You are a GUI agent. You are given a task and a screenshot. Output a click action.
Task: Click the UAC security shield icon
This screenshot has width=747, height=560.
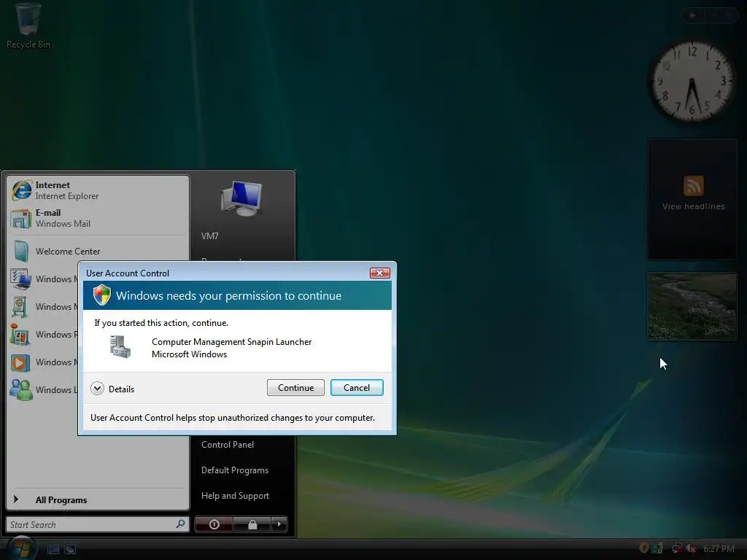[102, 295]
